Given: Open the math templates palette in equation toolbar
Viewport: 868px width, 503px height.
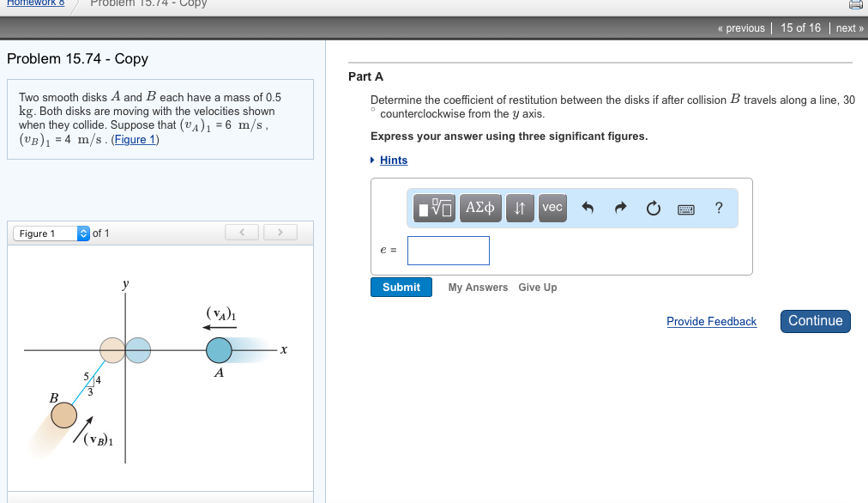Looking at the screenshot, I should (x=434, y=208).
